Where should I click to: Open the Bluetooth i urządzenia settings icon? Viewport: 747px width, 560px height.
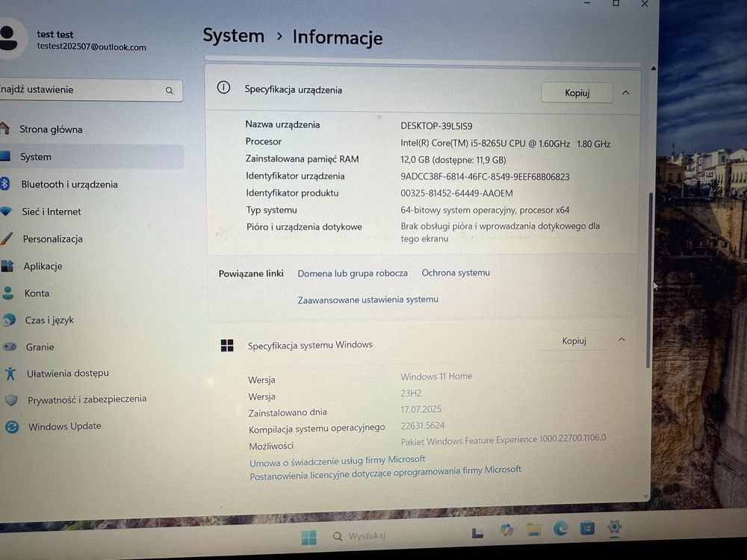click(4, 184)
